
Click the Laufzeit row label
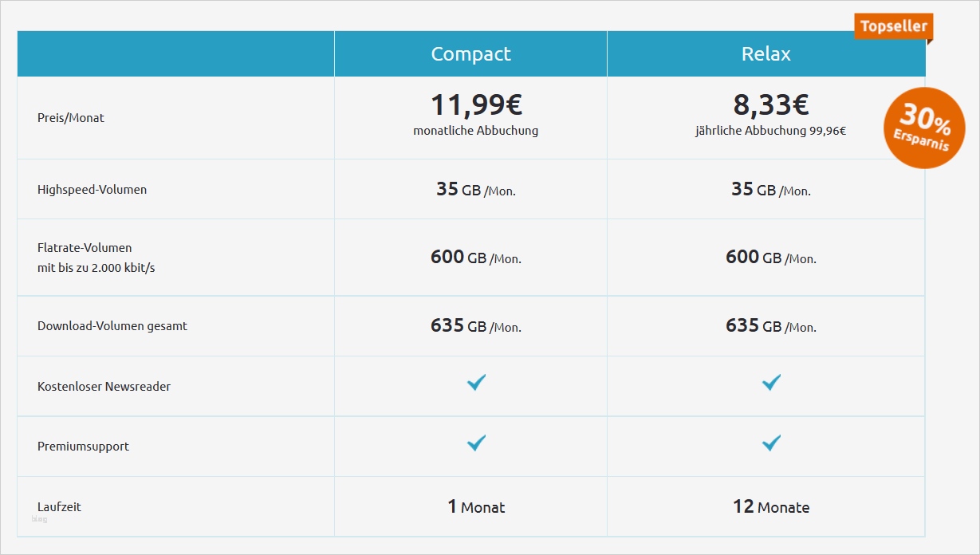(59, 507)
